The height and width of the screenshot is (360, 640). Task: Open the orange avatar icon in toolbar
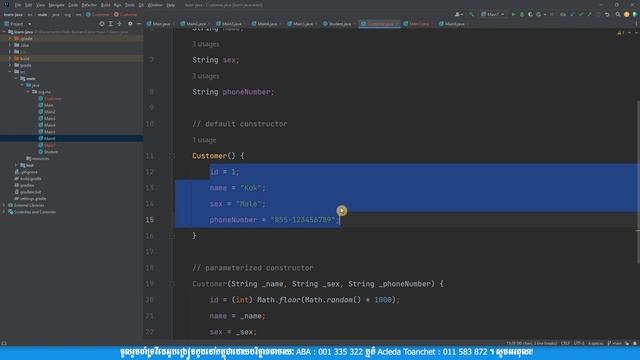[627, 14]
